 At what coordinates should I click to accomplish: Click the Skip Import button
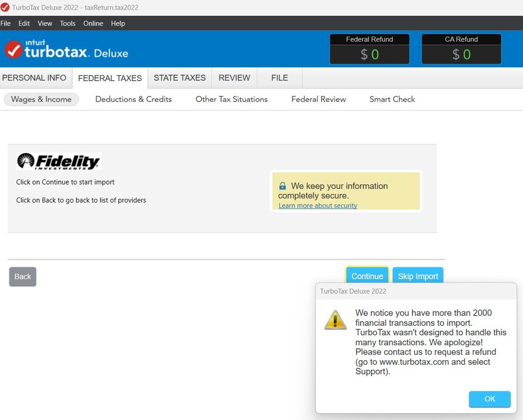pyautogui.click(x=418, y=276)
